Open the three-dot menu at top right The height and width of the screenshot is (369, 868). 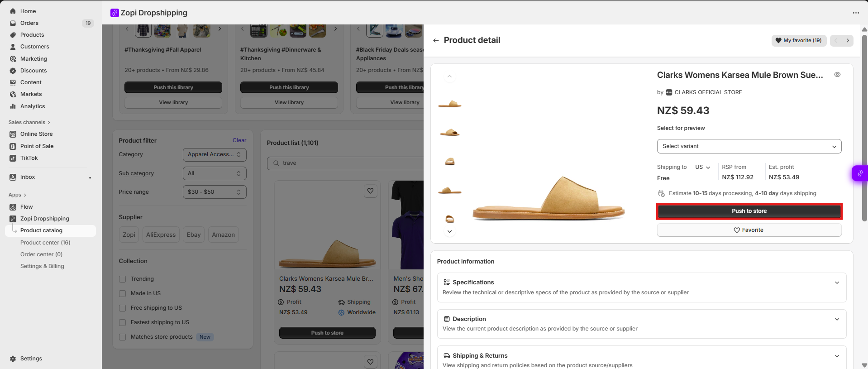click(855, 13)
